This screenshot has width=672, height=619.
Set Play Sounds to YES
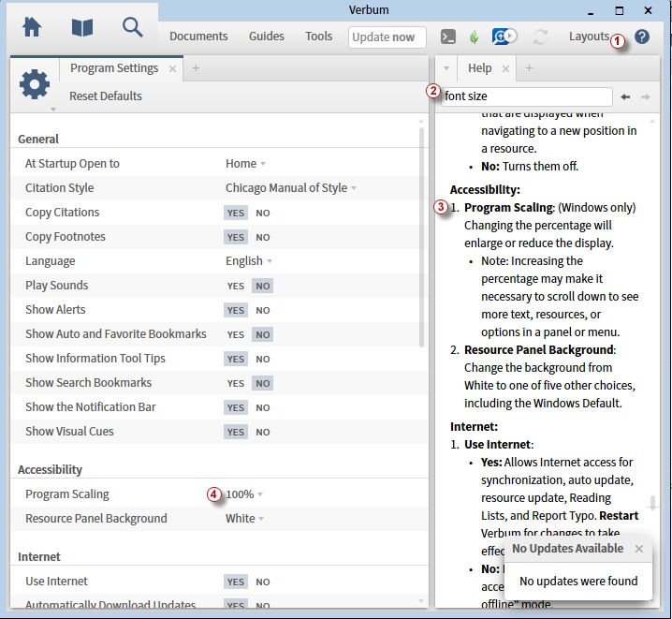[x=235, y=286]
